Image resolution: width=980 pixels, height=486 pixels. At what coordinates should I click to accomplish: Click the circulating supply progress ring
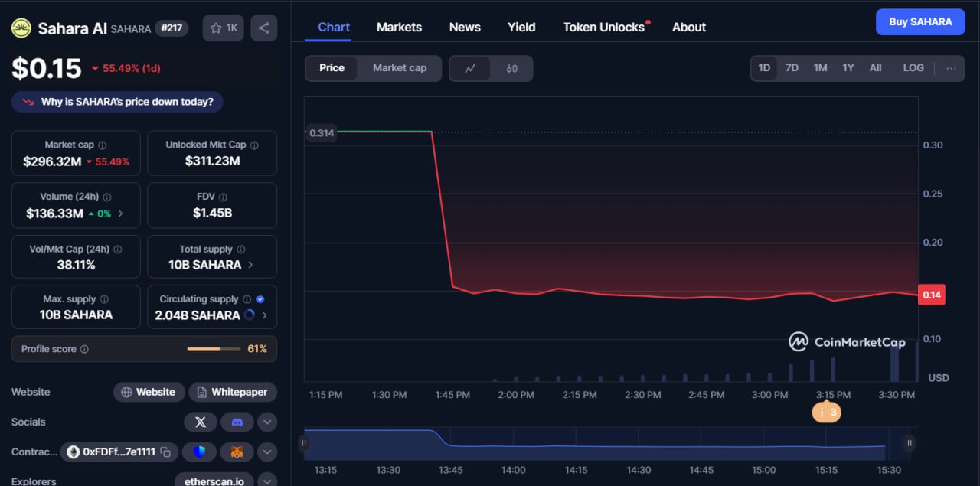249,315
